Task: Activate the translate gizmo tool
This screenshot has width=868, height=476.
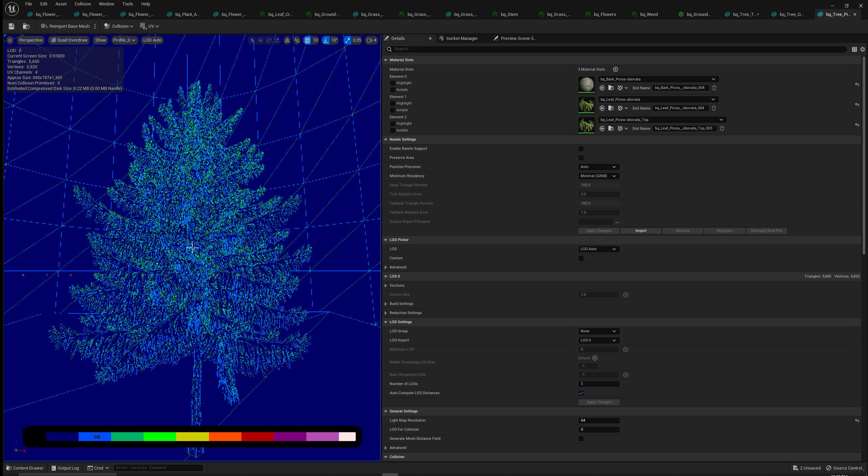Action: click(260, 40)
